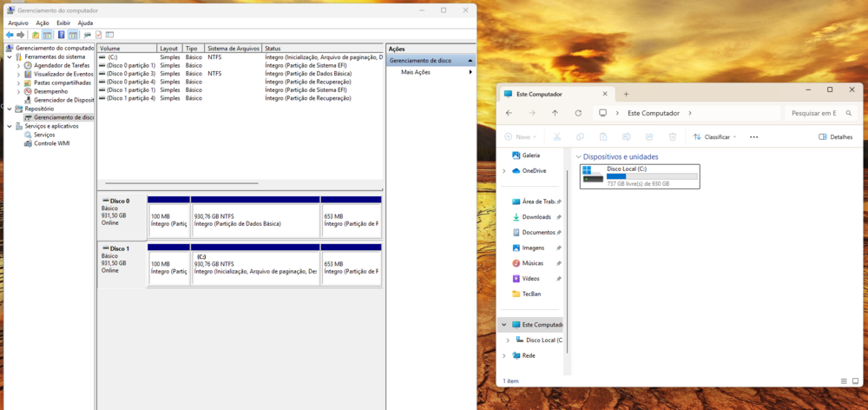Image resolution: width=868 pixels, height=410 pixels.
Task: Open the Ação menu
Action: tap(43, 23)
